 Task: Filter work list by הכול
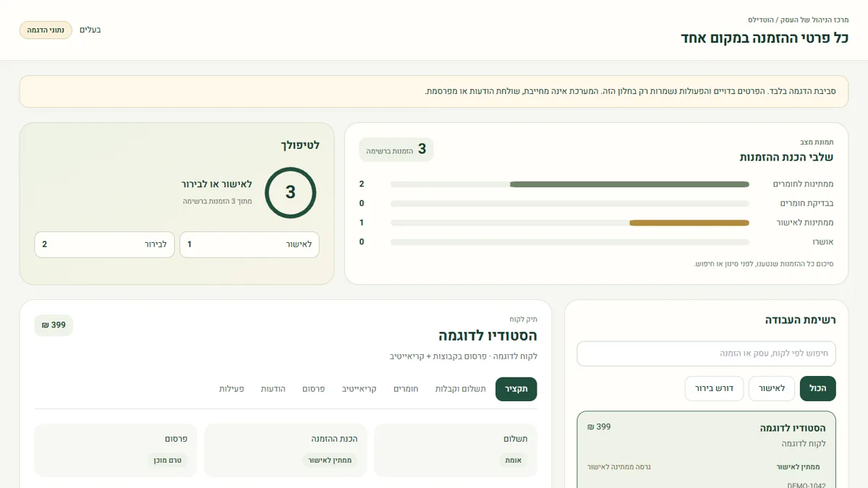point(818,388)
